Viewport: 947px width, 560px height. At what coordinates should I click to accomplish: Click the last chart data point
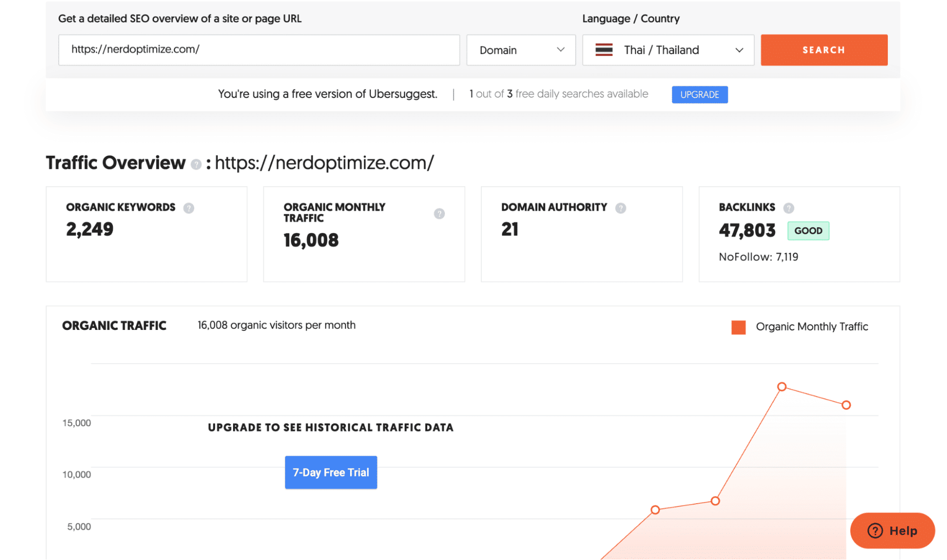[846, 405]
